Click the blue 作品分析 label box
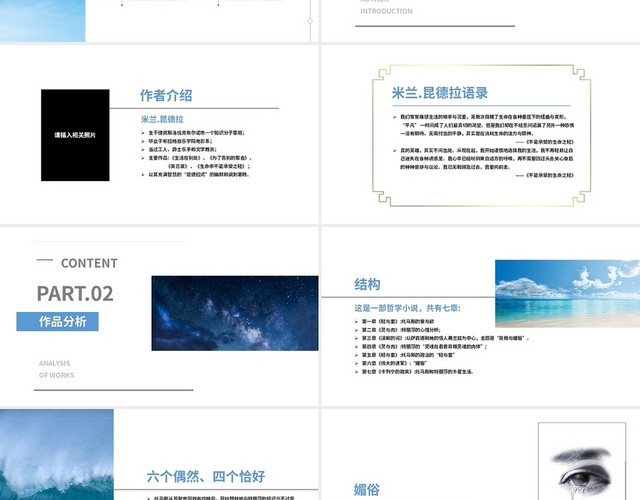The image size is (640, 500). click(x=58, y=322)
